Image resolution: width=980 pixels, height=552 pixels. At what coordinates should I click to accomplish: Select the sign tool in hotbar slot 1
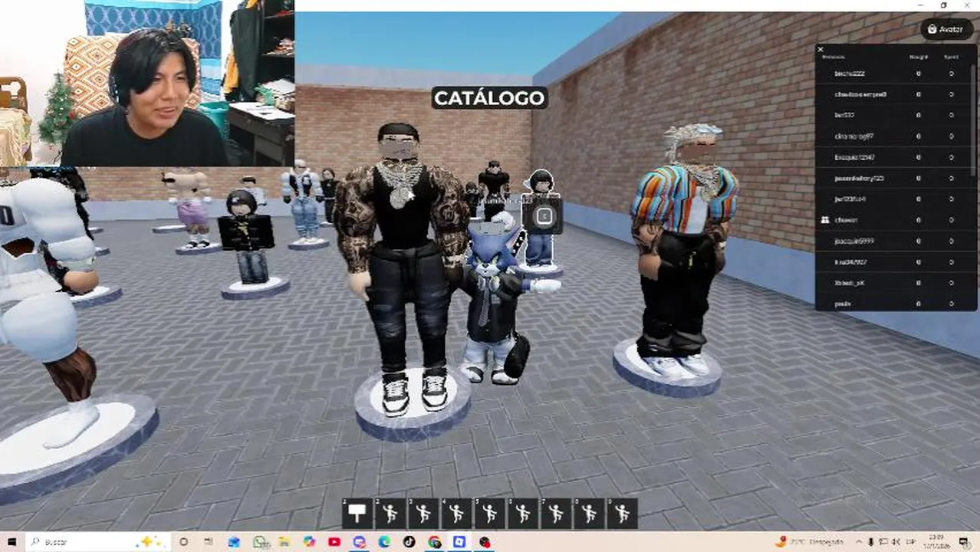tap(357, 513)
